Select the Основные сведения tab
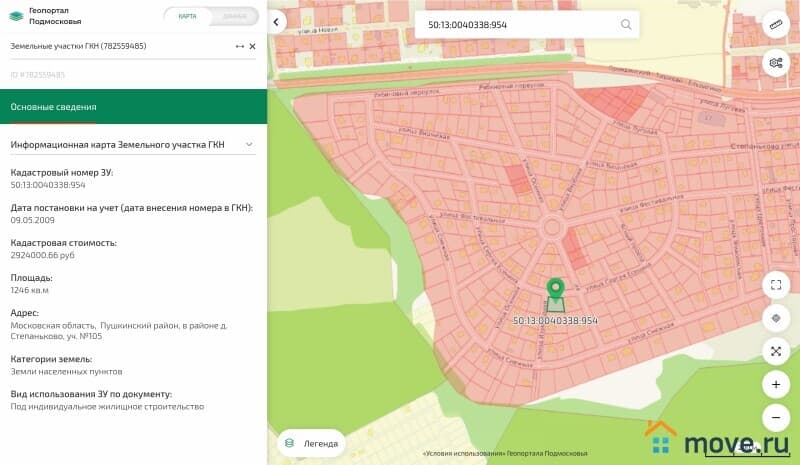This screenshot has width=800, height=465. [x=54, y=107]
